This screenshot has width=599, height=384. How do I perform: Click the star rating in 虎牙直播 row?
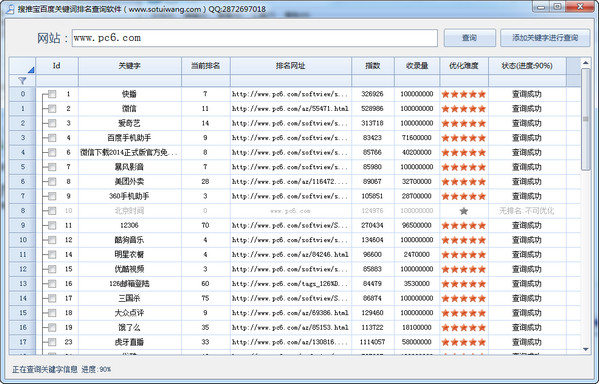[x=463, y=342]
